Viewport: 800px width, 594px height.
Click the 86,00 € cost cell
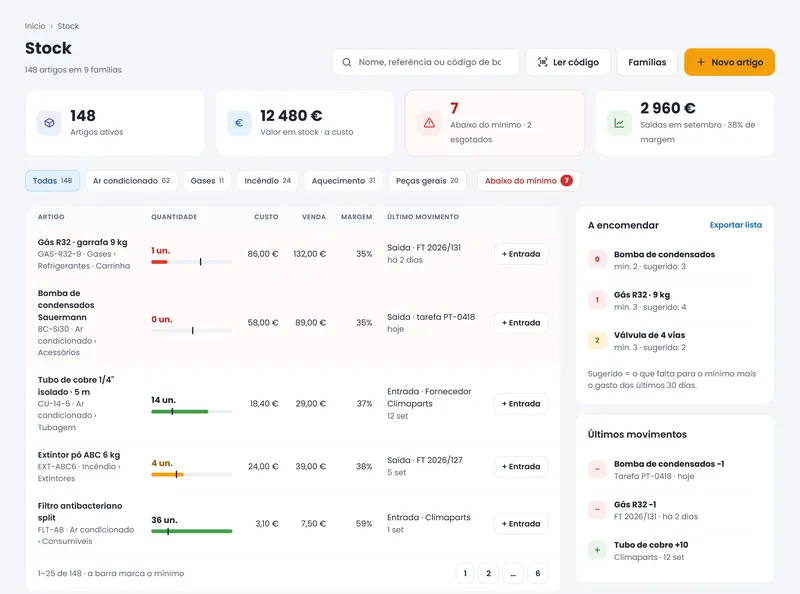[263, 254]
